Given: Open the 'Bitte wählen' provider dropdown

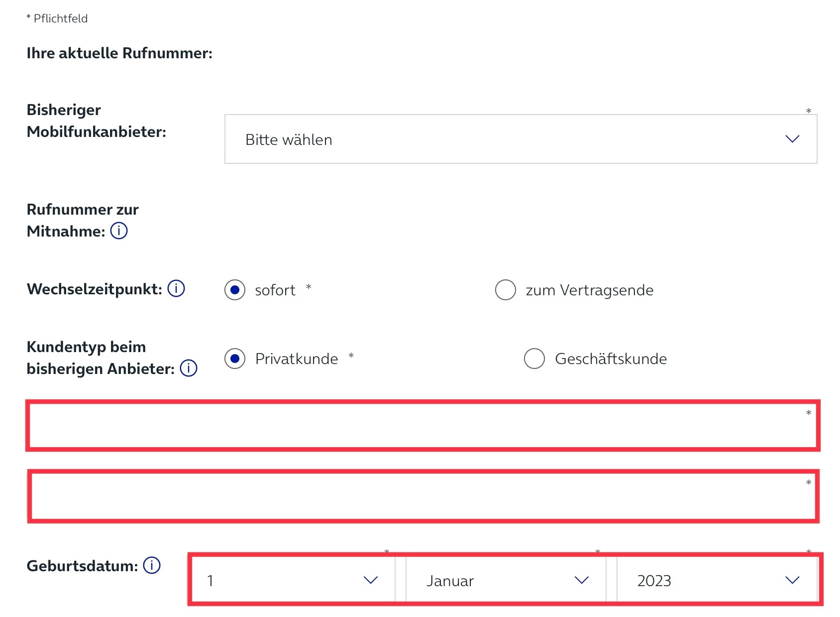Looking at the screenshot, I should 520,139.
